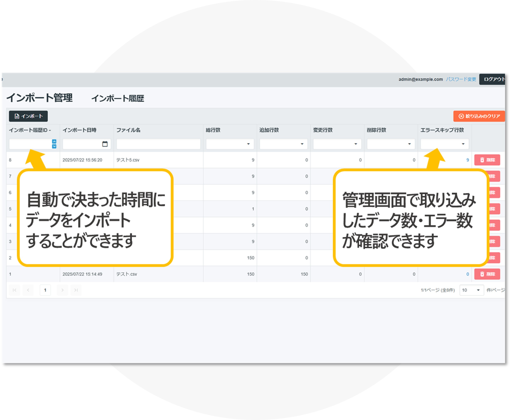Viewport: 511px width, 420px height.
Task: Click trash icon on 削除 button for テスト5.csv
Action: click(x=482, y=160)
